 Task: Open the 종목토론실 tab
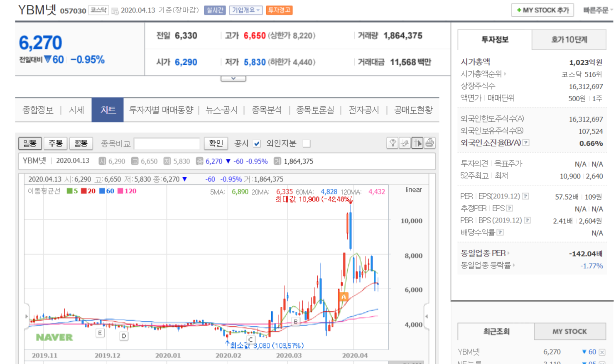315,110
